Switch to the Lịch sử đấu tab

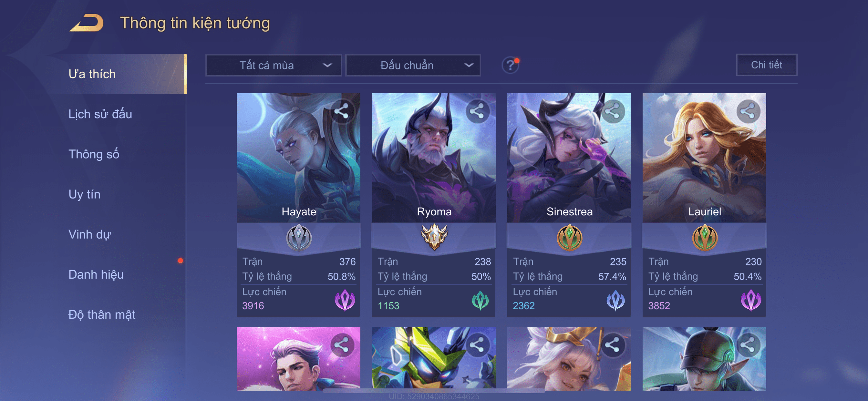(100, 114)
